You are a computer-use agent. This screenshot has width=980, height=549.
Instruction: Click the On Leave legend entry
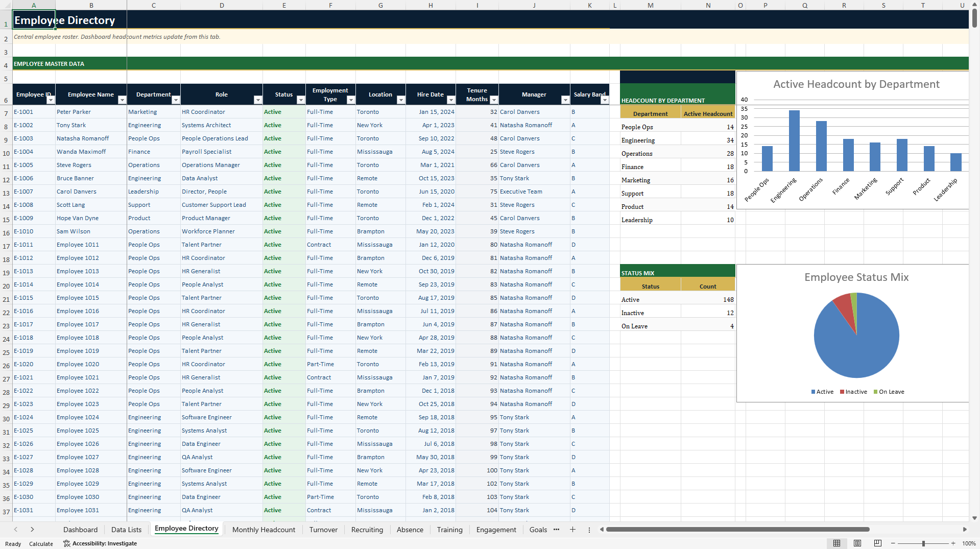click(x=889, y=392)
